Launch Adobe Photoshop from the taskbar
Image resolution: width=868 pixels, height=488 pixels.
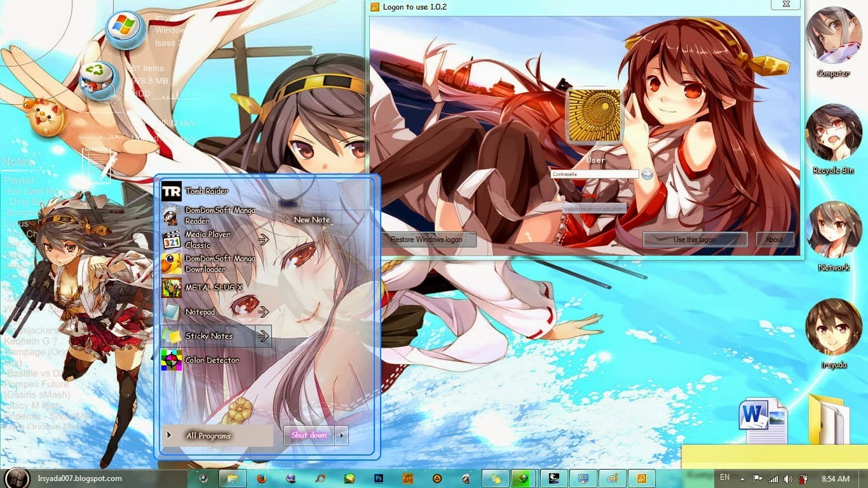pyautogui.click(x=377, y=478)
